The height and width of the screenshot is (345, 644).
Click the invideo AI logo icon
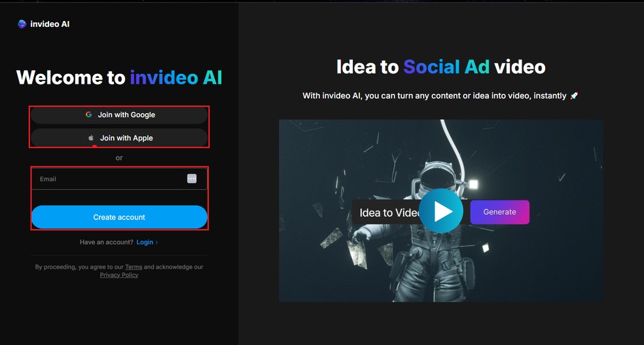pyautogui.click(x=22, y=24)
